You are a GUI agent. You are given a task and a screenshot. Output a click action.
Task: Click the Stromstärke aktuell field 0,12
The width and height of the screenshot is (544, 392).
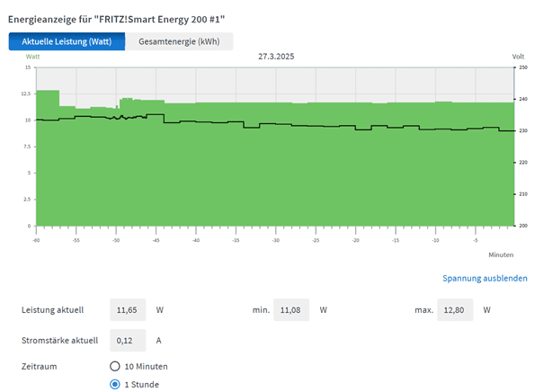point(127,340)
